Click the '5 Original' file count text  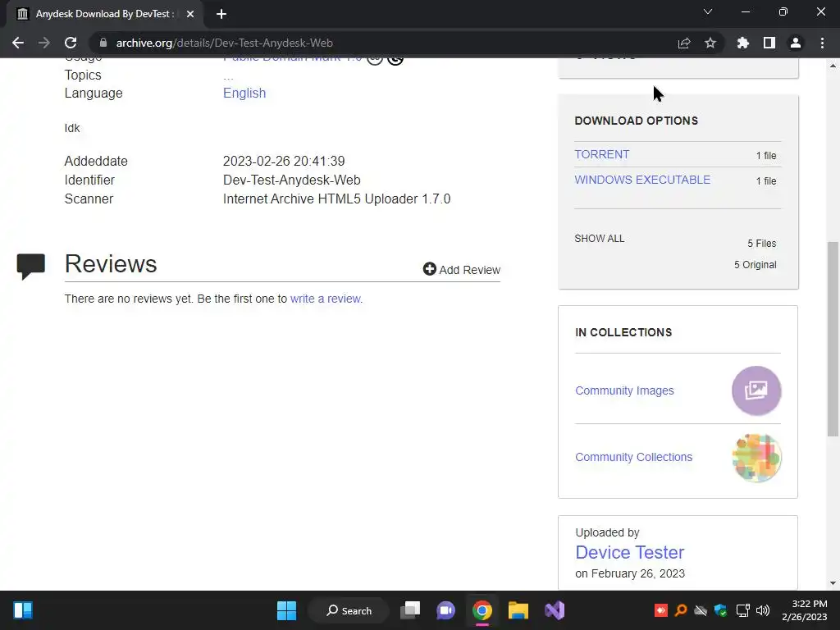[x=756, y=265]
